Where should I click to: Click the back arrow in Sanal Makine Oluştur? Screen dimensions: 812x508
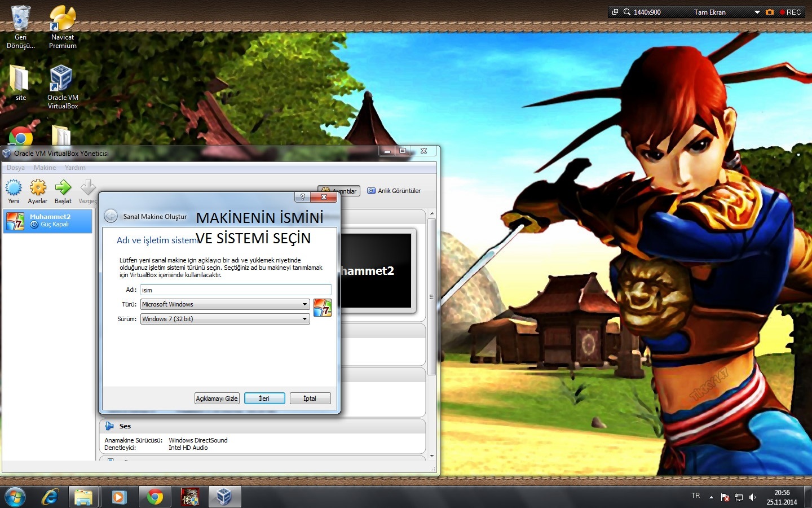click(111, 216)
